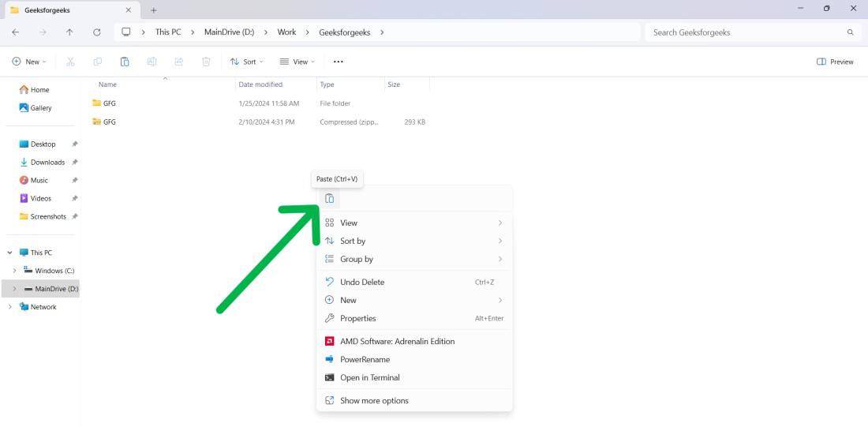Screen dimensions: 868x427
Task: Open Group by submenu in context menu
Action: click(414, 259)
